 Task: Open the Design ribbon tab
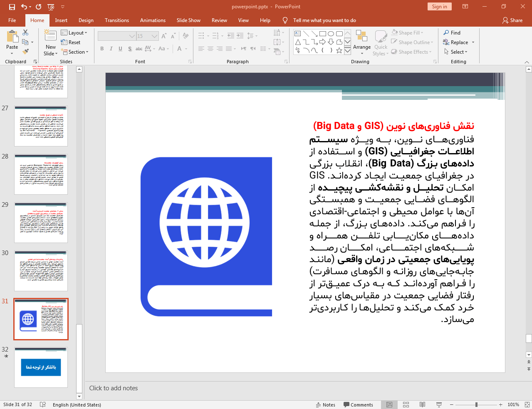click(86, 20)
